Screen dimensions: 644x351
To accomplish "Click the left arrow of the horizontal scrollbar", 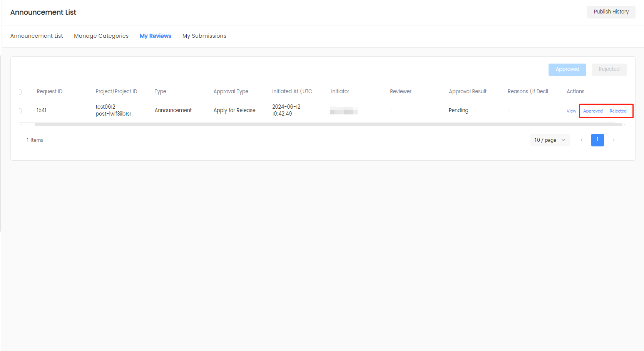I will click(x=22, y=125).
